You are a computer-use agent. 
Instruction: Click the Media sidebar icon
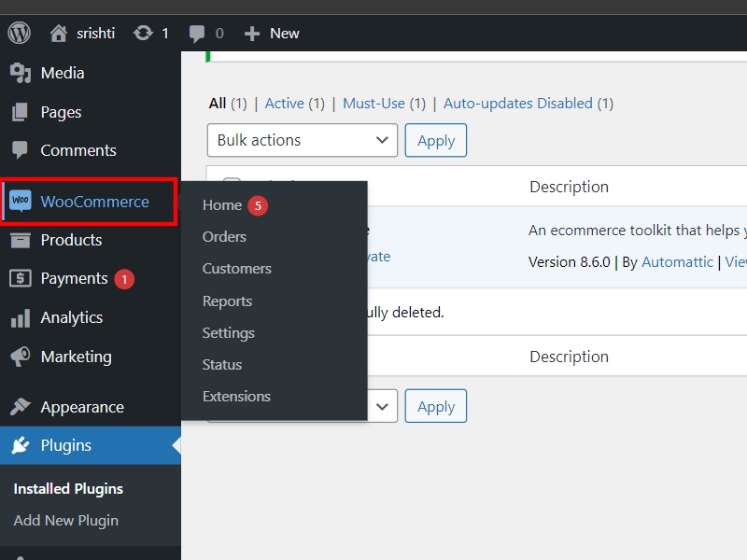pyautogui.click(x=21, y=73)
